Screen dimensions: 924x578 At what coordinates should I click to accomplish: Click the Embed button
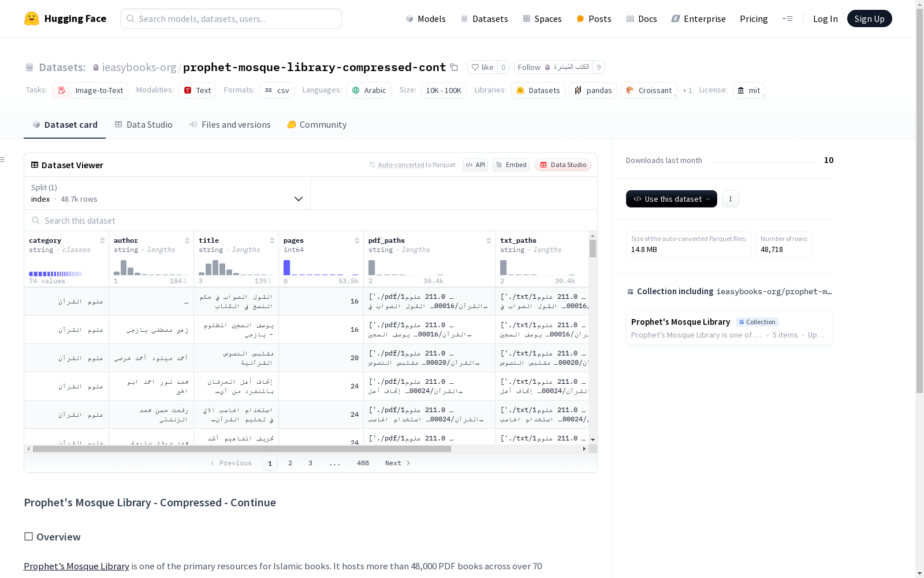511,165
